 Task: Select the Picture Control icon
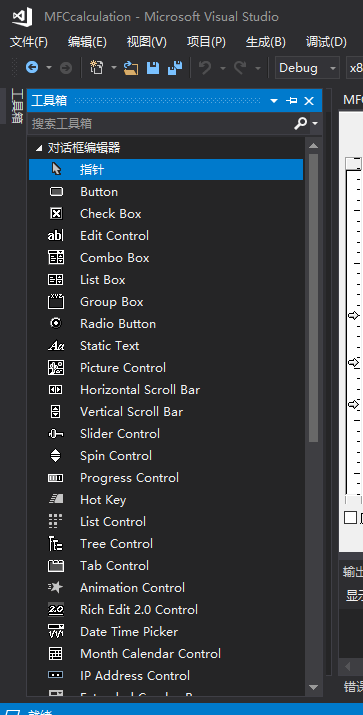[x=56, y=368]
